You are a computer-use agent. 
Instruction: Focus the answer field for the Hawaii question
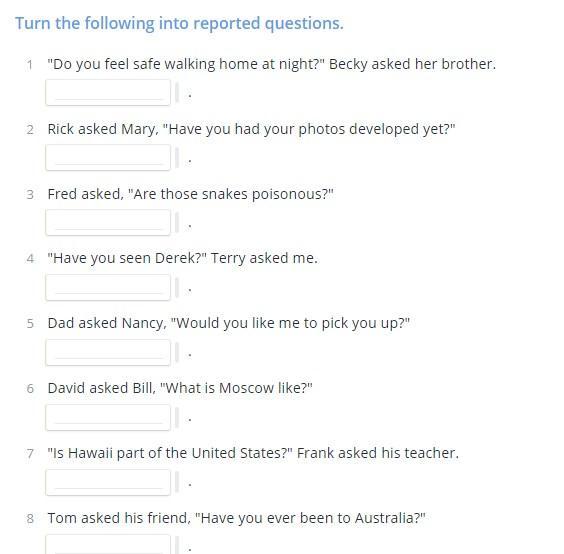click(108, 482)
